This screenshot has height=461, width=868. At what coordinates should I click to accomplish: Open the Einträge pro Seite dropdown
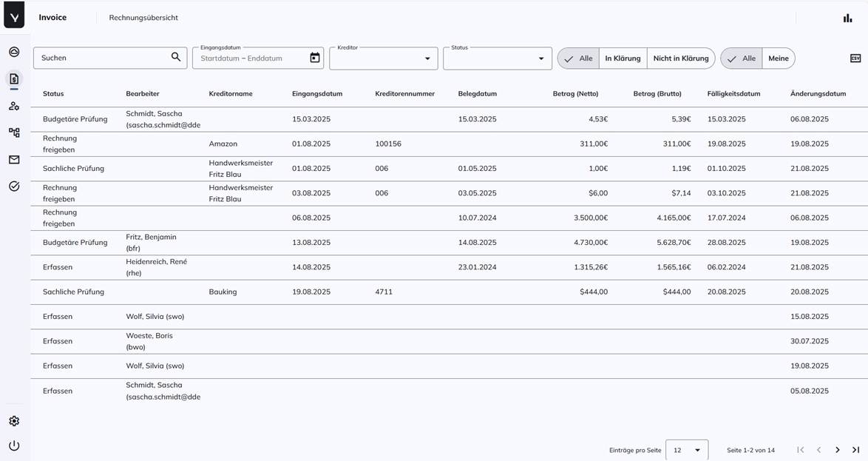(687, 450)
